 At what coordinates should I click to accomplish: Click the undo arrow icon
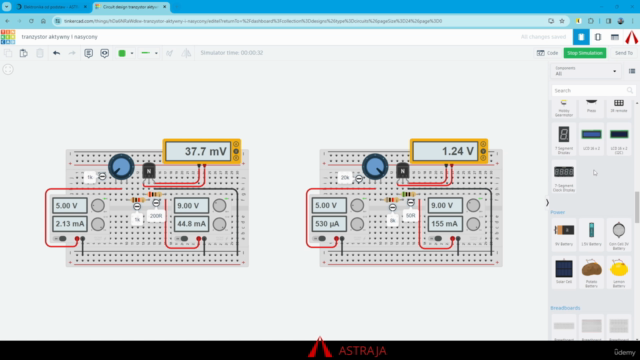pyautogui.click(x=56, y=53)
